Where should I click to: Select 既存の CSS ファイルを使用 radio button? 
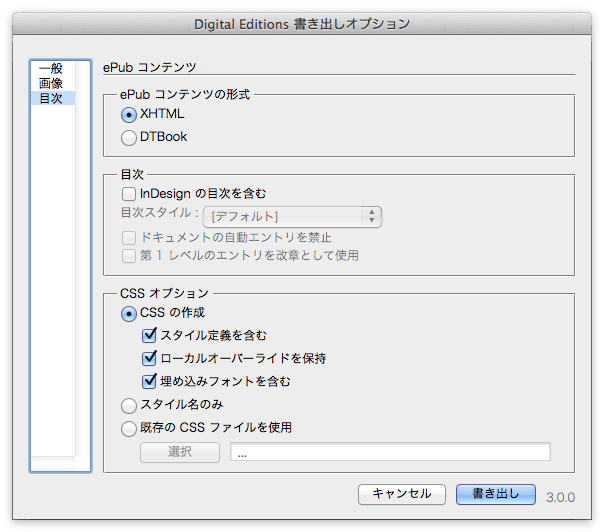coord(129,428)
